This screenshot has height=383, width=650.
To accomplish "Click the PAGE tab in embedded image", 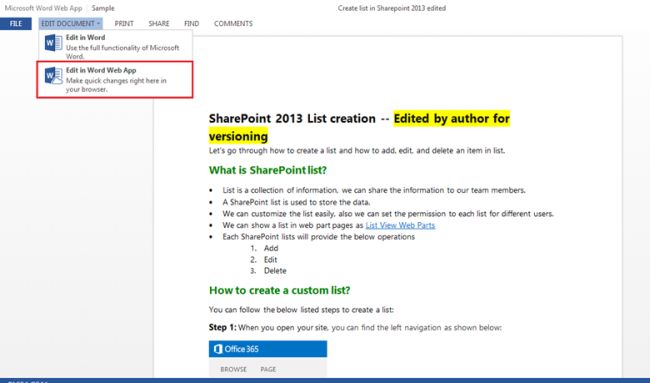I will point(268,369).
